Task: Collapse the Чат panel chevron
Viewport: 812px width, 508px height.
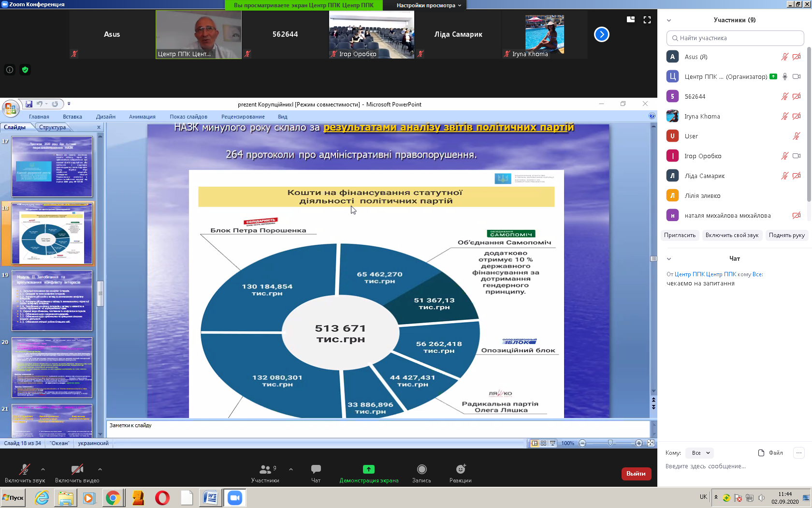Action: click(x=669, y=259)
